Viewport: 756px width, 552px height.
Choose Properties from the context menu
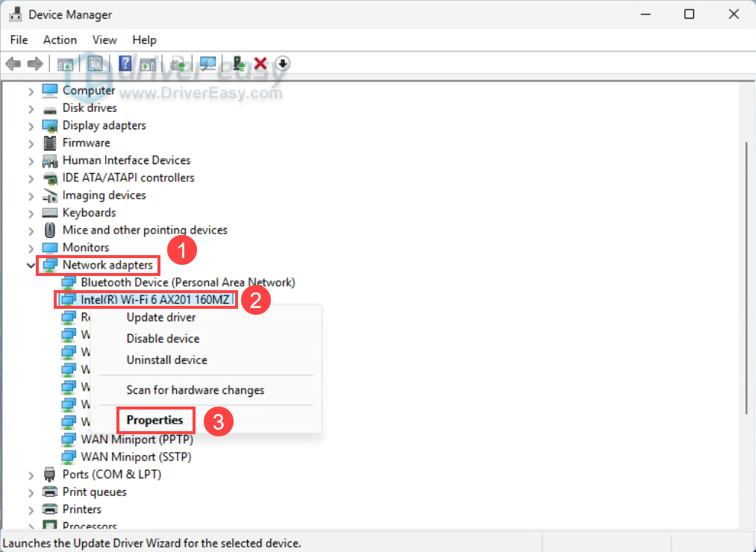pyautogui.click(x=207, y=420)
